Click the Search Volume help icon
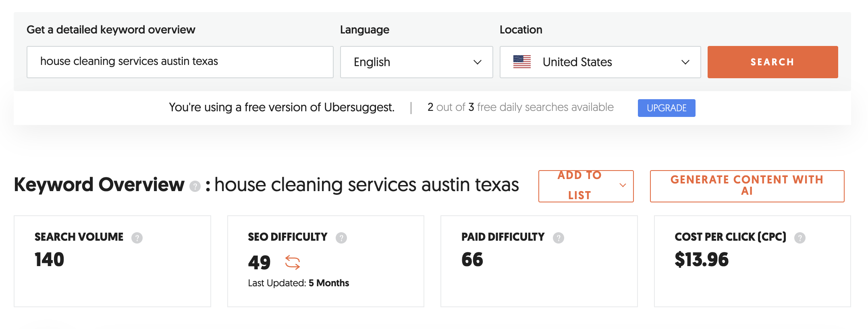 pos(137,238)
